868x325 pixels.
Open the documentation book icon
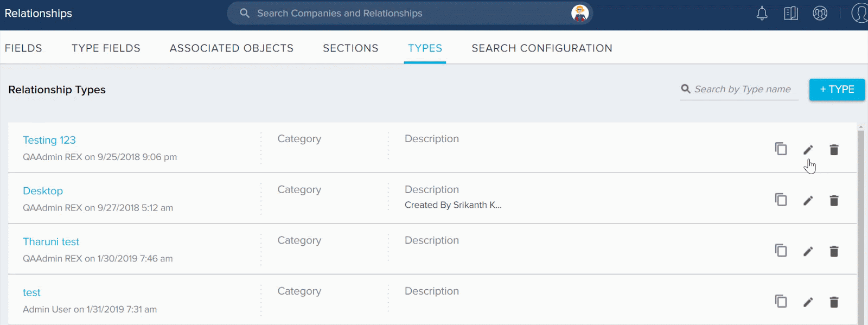coord(791,14)
